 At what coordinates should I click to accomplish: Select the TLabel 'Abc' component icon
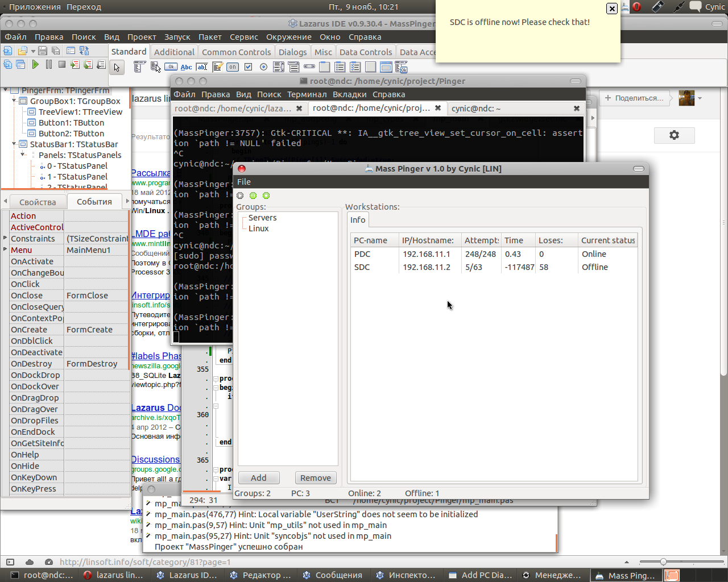point(187,67)
